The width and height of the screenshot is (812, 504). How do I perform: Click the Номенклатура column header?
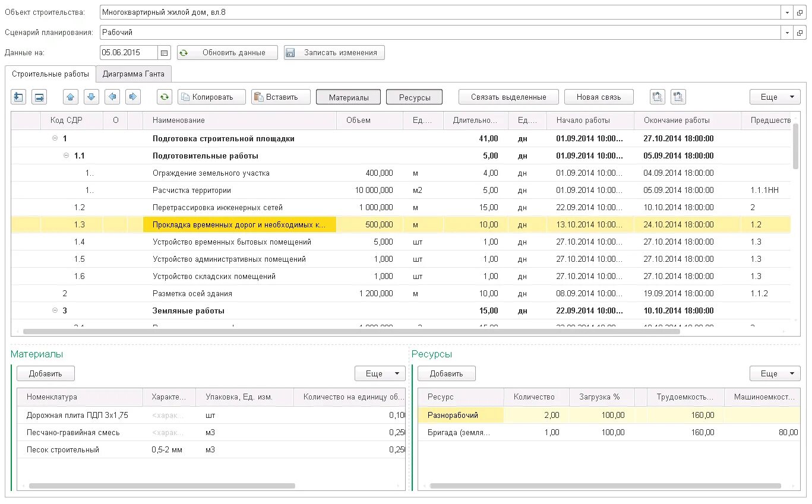click(80, 397)
